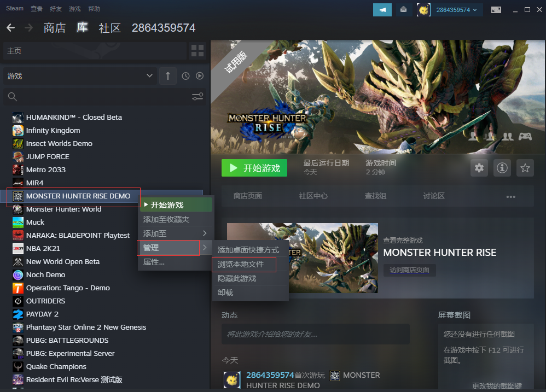The width and height of the screenshot is (546, 392).
Task: Select New World Open Beta in library
Action: [x=63, y=261]
